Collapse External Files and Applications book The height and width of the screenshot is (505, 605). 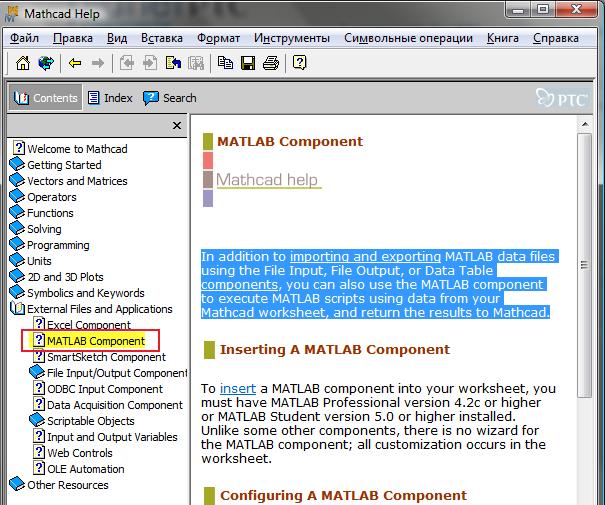17,308
